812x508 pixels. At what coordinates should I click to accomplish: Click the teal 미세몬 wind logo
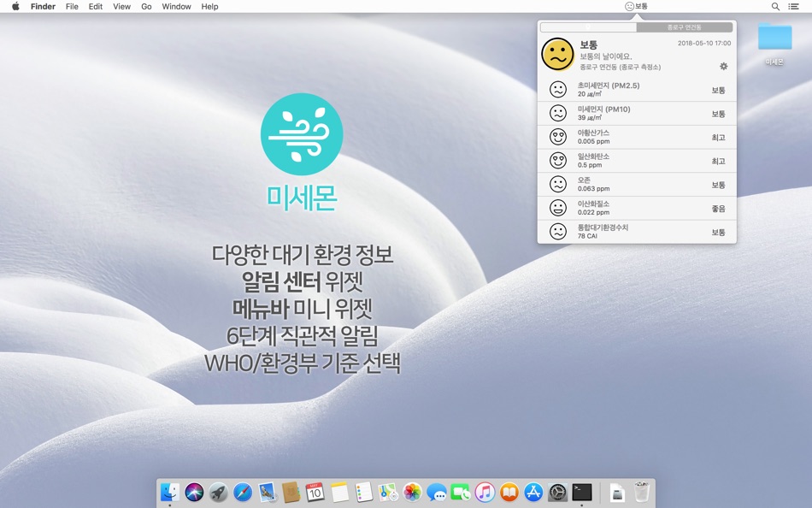click(x=302, y=134)
